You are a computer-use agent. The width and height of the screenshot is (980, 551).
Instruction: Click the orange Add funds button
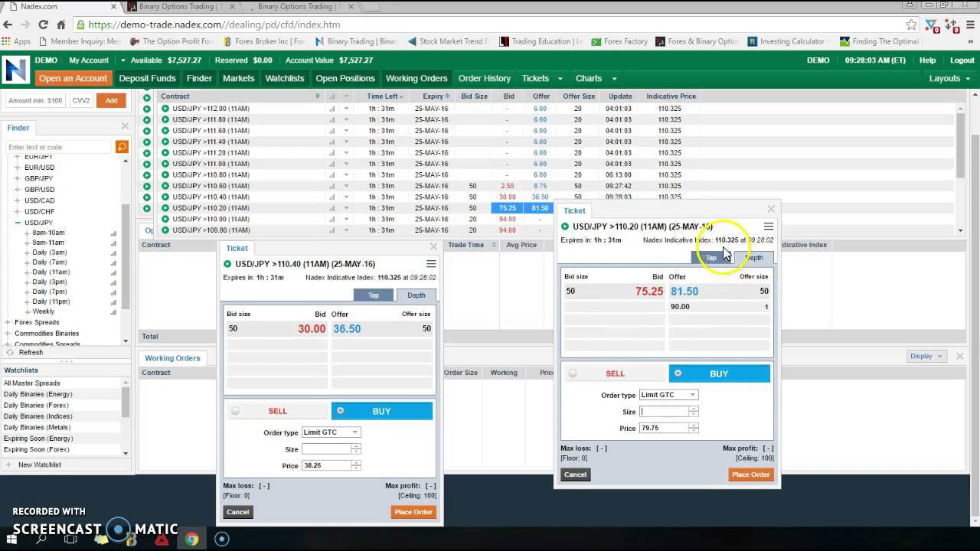[x=111, y=100]
